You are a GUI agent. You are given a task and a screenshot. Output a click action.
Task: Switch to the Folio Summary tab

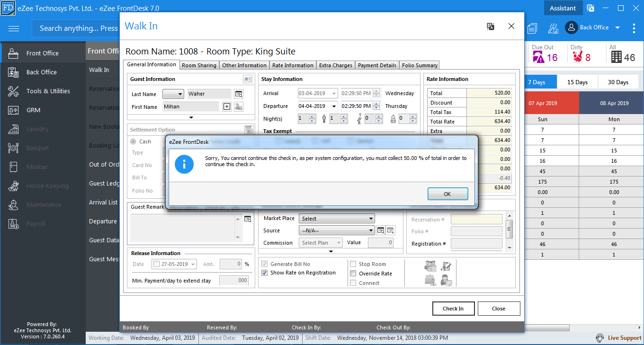pyautogui.click(x=420, y=65)
